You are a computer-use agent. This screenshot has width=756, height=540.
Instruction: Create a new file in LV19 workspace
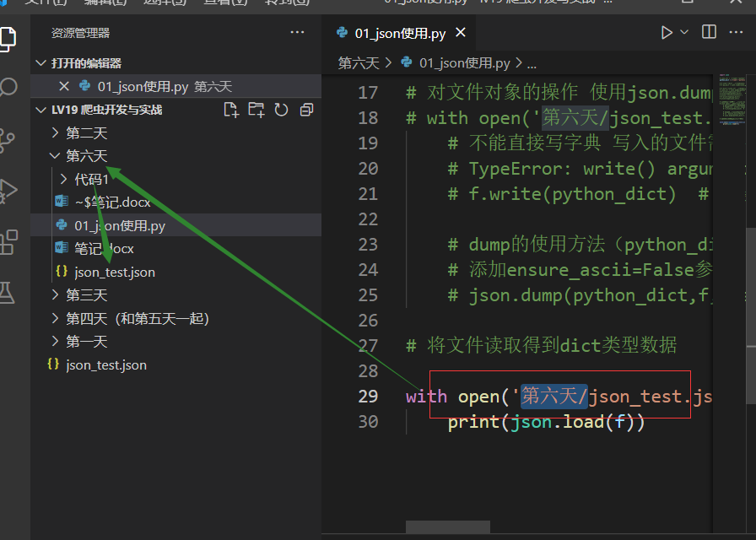(231, 110)
